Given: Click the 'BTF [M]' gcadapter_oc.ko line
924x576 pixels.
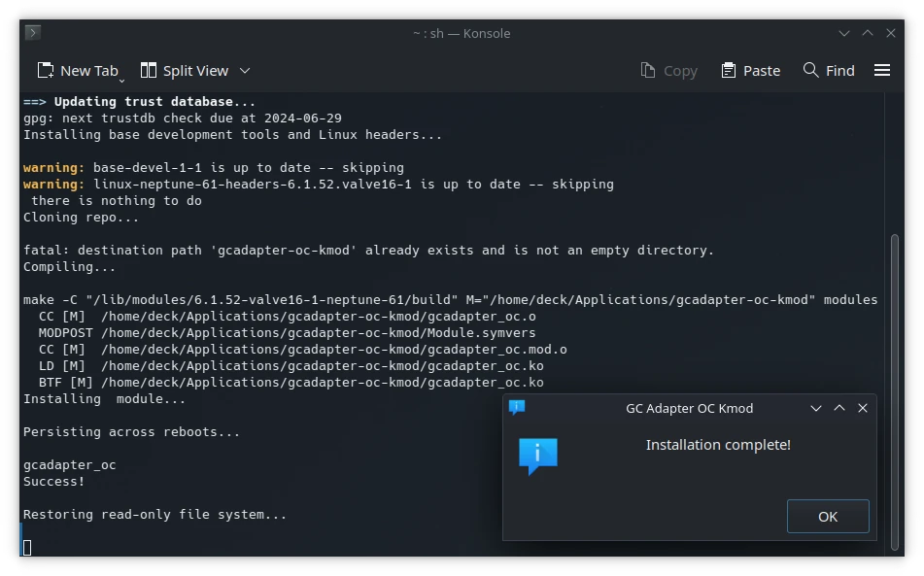Looking at the screenshot, I should pyautogui.click(x=291, y=383).
